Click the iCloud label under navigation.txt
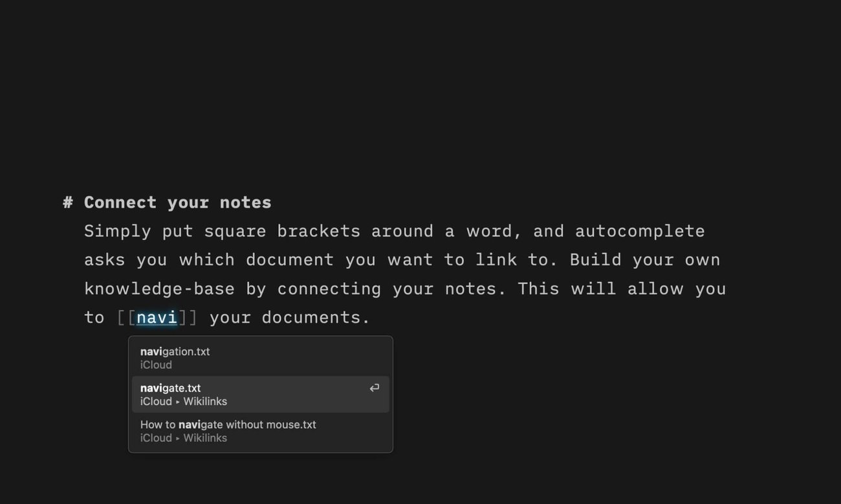Screen dimensions: 841x504 [x=155, y=365]
